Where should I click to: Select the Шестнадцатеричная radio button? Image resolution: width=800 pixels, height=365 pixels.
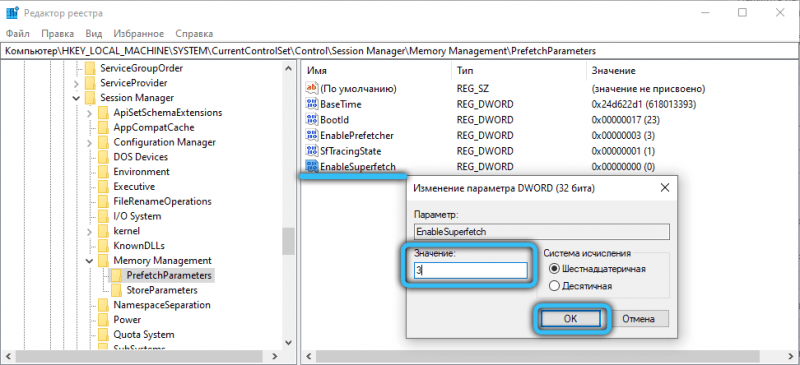pyautogui.click(x=554, y=269)
